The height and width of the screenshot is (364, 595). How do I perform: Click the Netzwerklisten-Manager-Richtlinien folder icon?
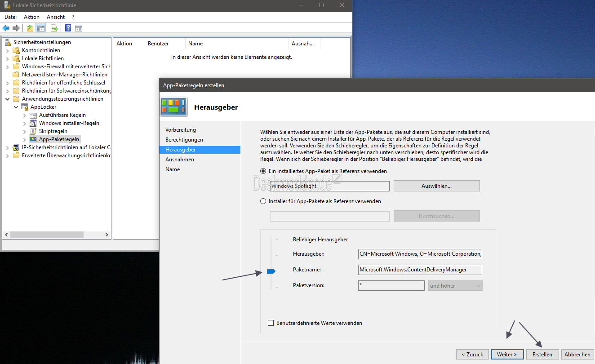[16, 75]
